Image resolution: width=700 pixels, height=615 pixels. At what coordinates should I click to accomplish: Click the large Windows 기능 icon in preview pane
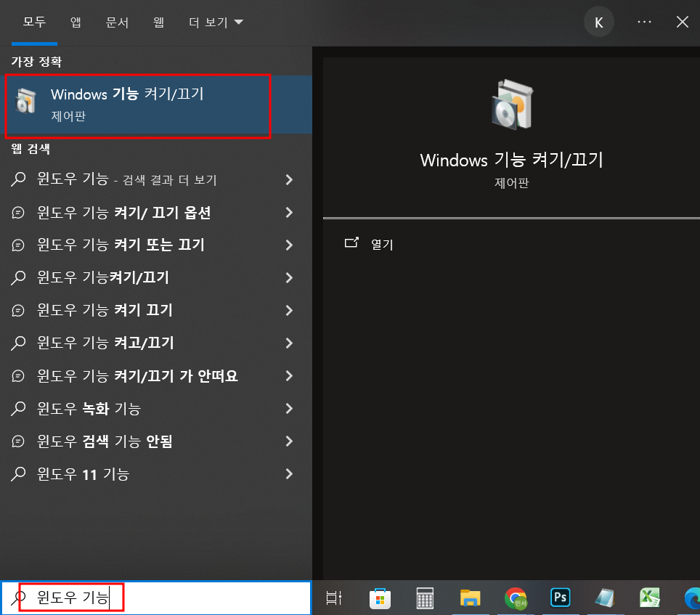512,105
